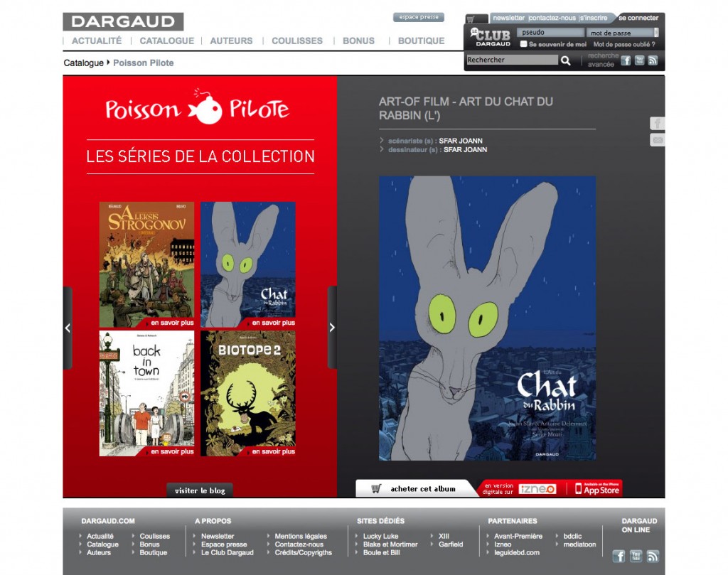The height and width of the screenshot is (575, 728).
Task: Open Aleksis Strogonov cover thumbnail
Action: 146,264
